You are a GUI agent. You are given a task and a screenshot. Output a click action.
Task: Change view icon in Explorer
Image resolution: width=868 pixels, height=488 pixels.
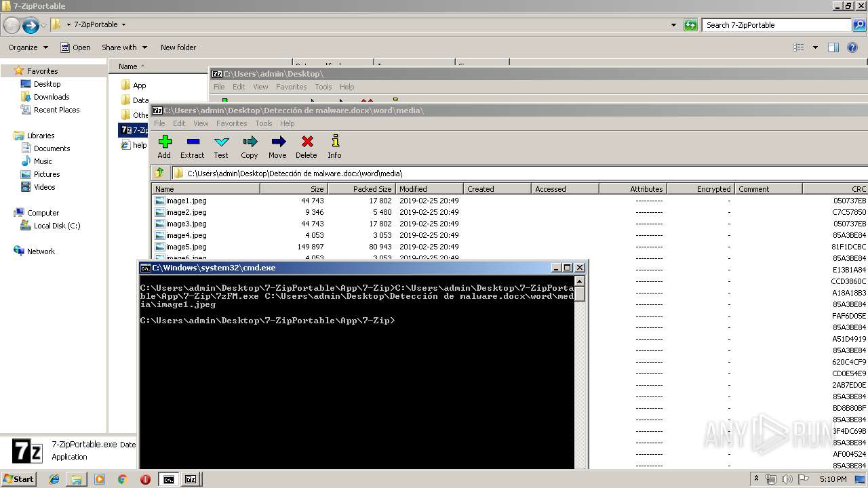[799, 47]
